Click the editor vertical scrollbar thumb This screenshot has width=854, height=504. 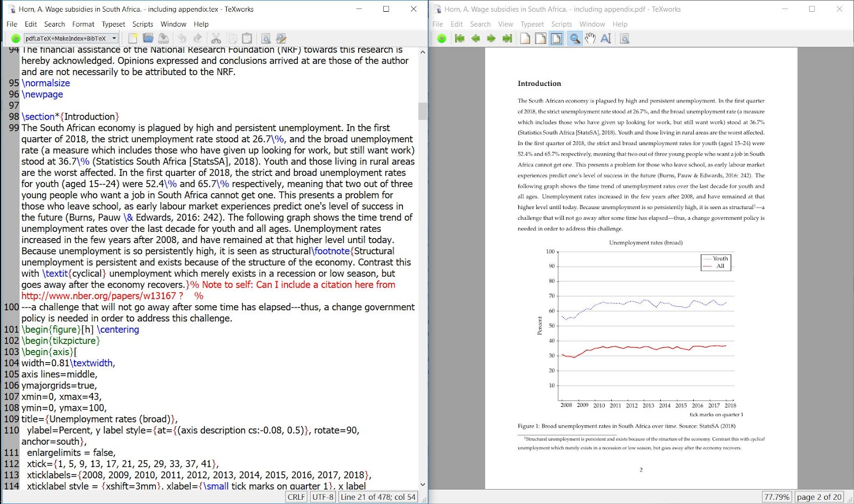[423, 111]
